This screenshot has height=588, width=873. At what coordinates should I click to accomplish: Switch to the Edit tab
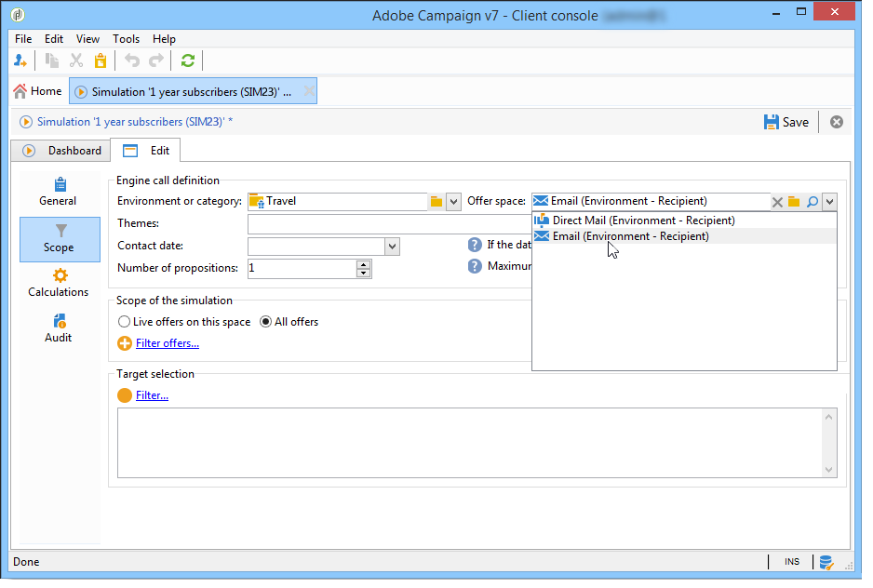(145, 152)
